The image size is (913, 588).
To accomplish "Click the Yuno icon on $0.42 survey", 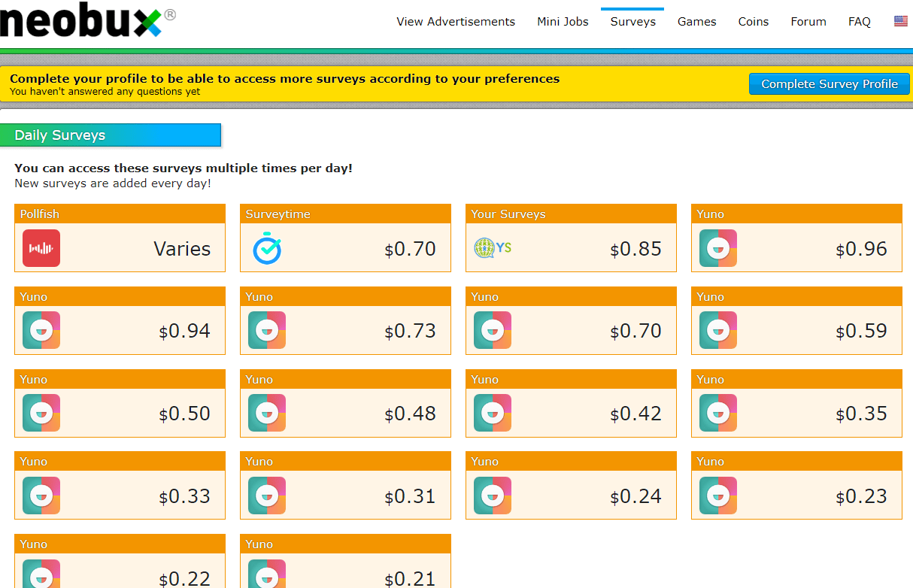I will tap(493, 414).
